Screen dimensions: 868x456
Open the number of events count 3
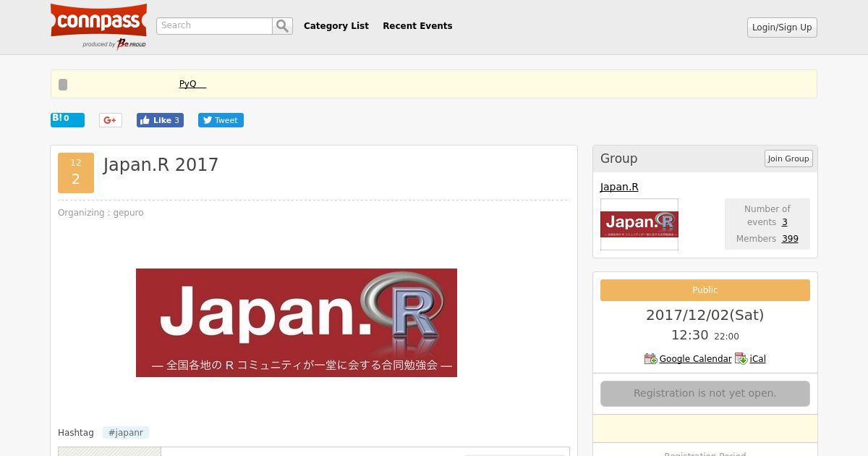[784, 222]
